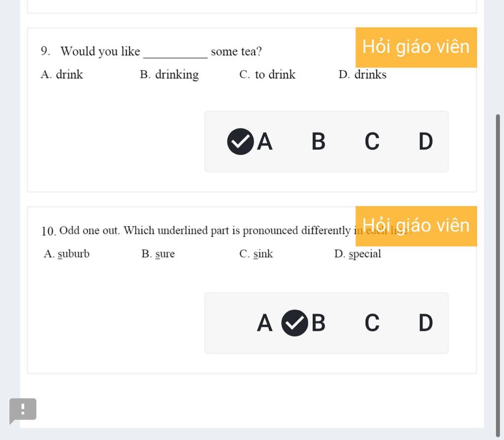The image size is (504, 440).
Task: Click the option text 'D. special'
Action: (358, 254)
